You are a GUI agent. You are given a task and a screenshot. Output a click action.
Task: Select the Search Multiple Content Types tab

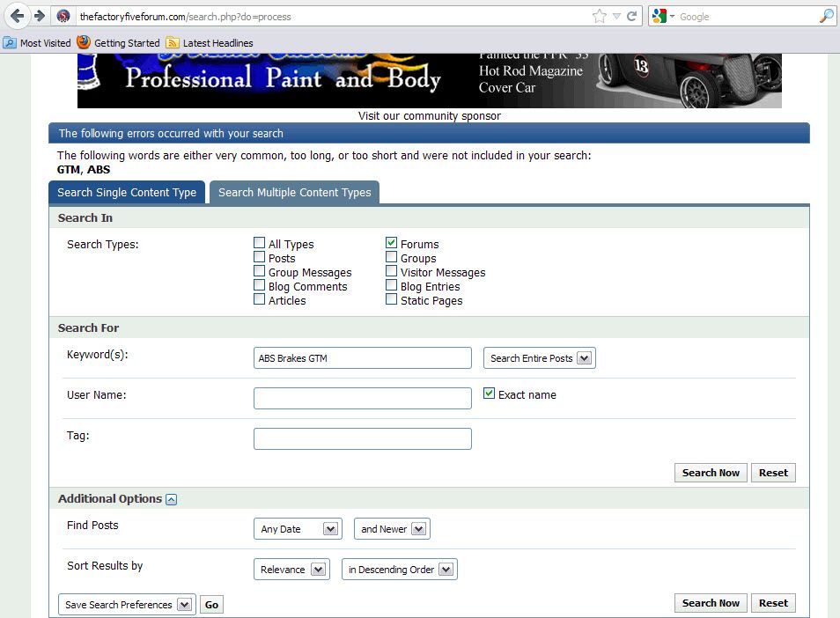pos(295,192)
